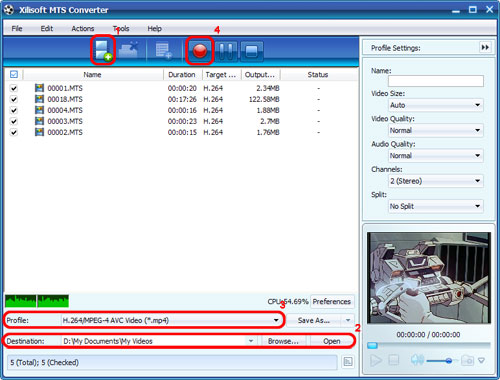This screenshot has width=500, height=380.
Task: Sort by the Status column header
Action: [318, 74]
